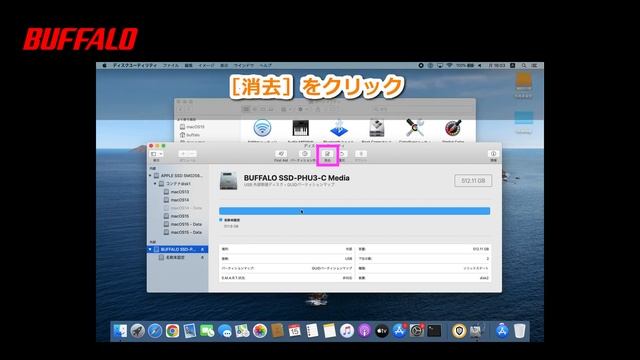
Task: Select the selected BUFFALO SSD-P... sidebar row
Action: [178, 249]
